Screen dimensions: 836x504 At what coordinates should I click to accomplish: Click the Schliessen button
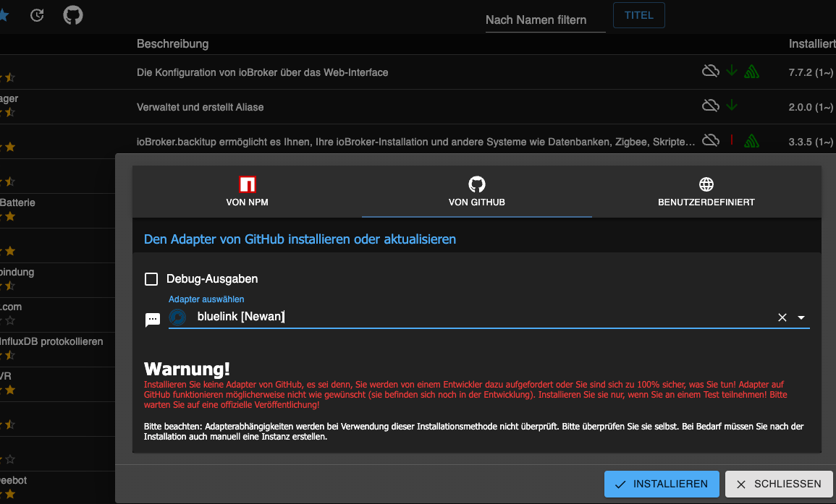pyautogui.click(x=779, y=484)
